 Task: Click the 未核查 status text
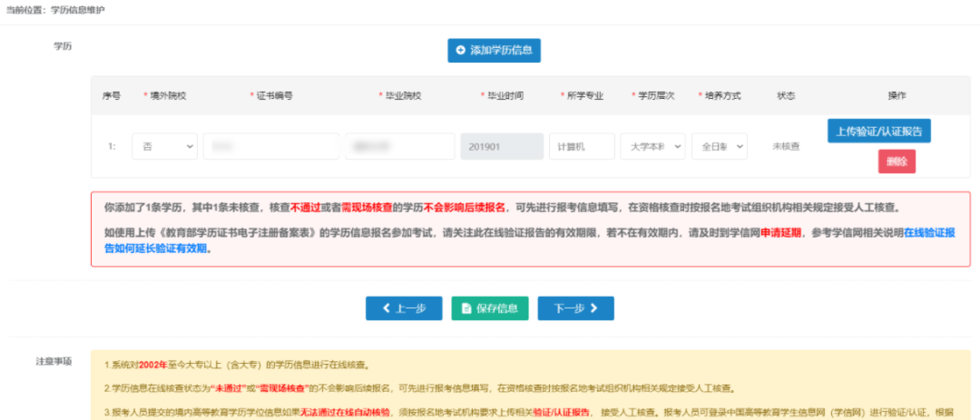point(786,146)
